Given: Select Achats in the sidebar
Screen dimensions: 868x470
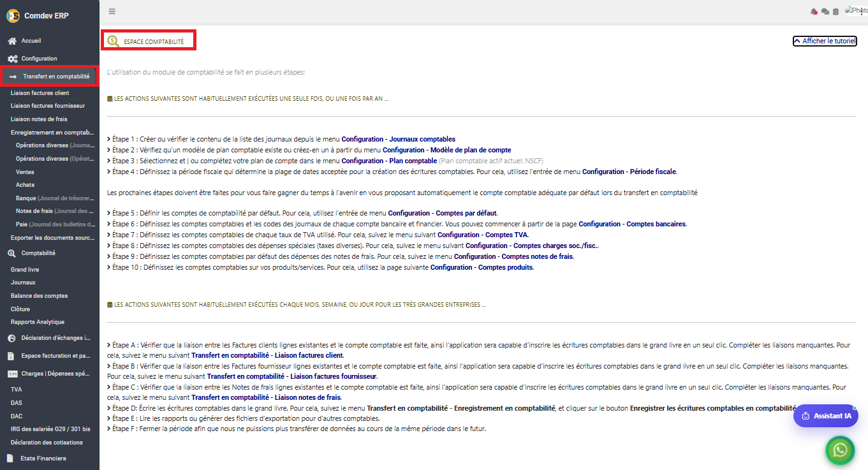Looking at the screenshot, I should click(25, 185).
